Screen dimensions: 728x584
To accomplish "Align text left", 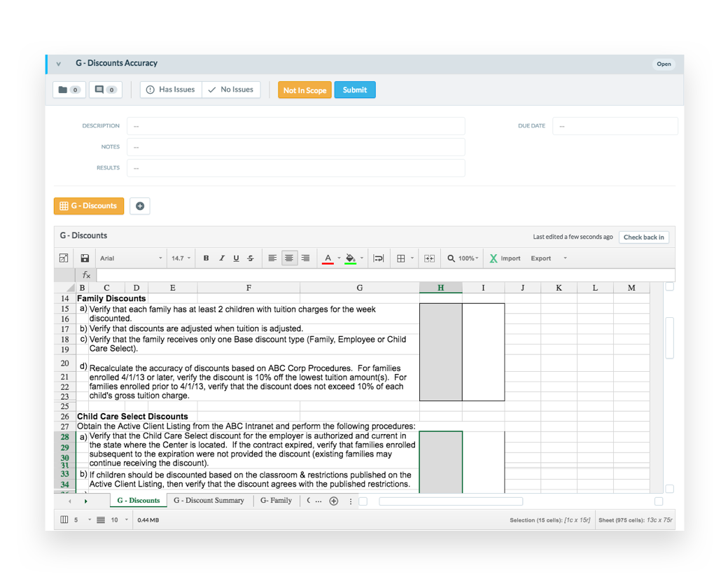I will coord(272,258).
